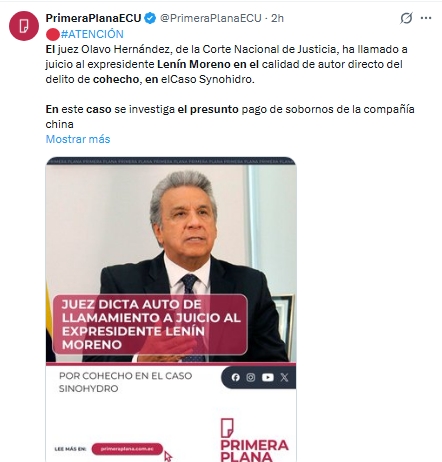Click the Facebook icon in the image

pyautogui.click(x=236, y=377)
